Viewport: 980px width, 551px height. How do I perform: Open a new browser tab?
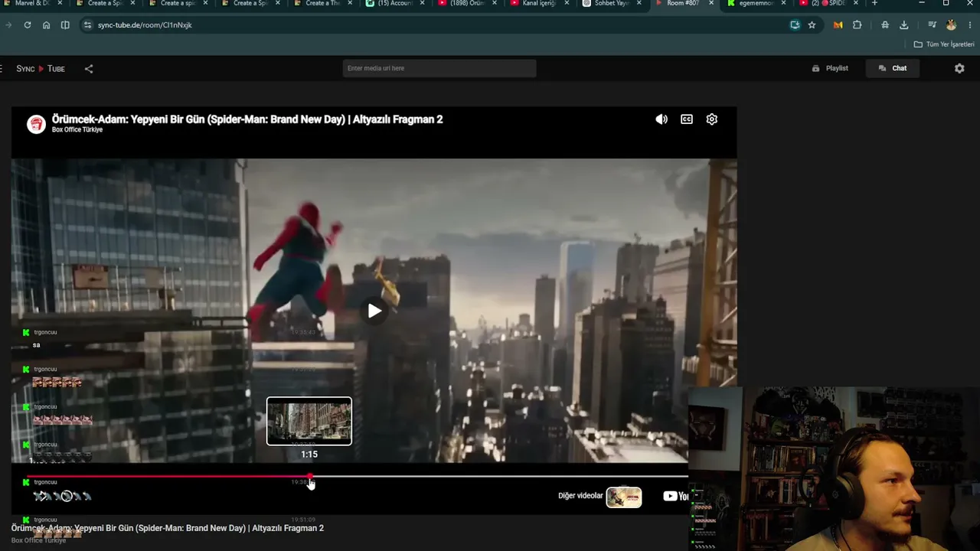pyautogui.click(x=874, y=3)
